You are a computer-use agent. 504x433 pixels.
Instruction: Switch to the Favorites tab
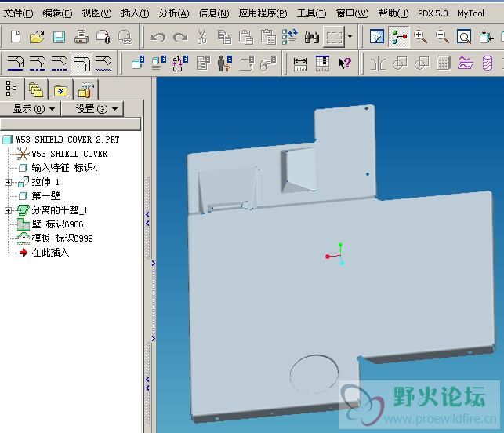(60, 90)
